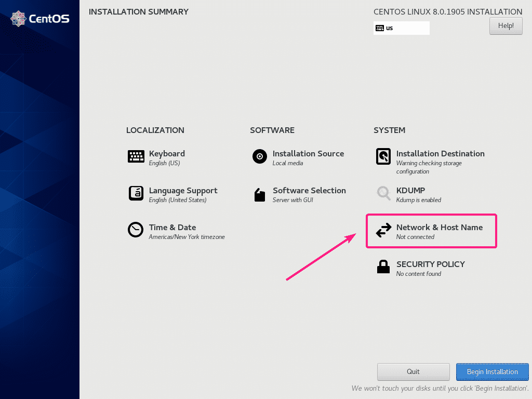Select the 'us' keyboard layout indicator text
Viewport: 532px width, 399px height.
click(390, 28)
